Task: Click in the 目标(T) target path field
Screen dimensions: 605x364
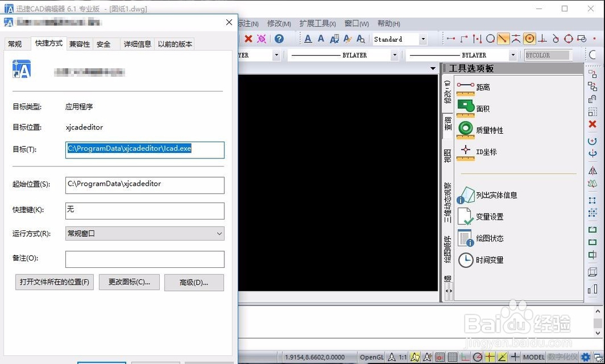Action: 145,150
